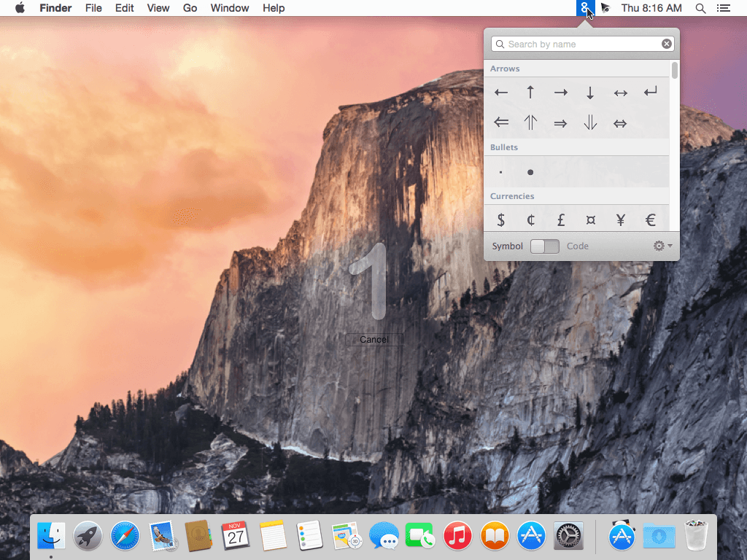Image resolution: width=747 pixels, height=560 pixels.
Task: Select the dollar sign symbol
Action: [x=500, y=220]
